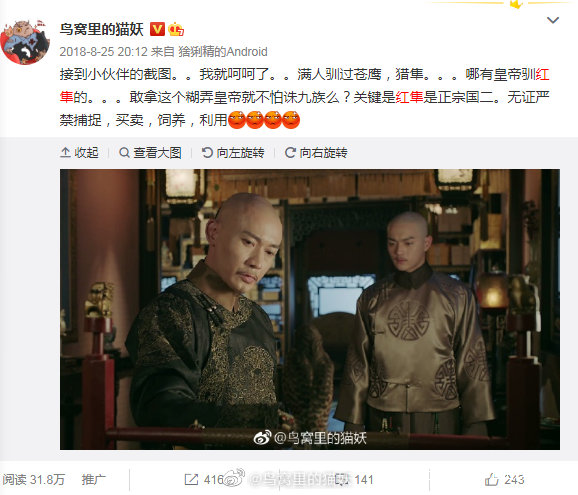Viewport: 578px width, 495px height.
Task: Open the 鸟窝里的猫妖 username link
Action: click(101, 29)
